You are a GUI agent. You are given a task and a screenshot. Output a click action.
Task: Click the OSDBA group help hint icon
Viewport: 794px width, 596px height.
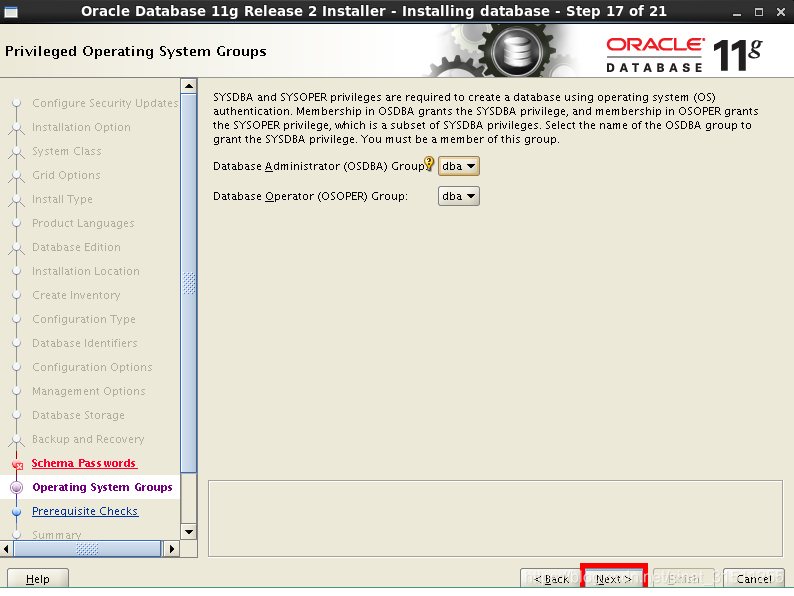[429, 163]
